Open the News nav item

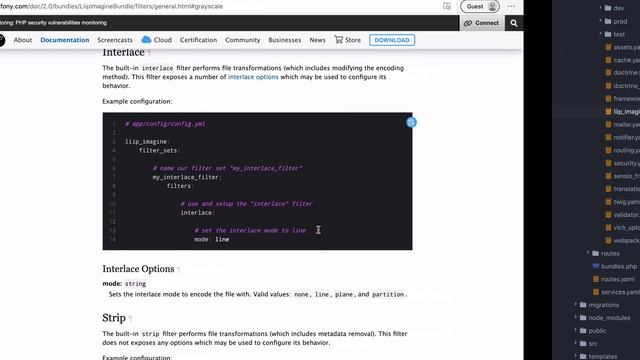point(317,40)
